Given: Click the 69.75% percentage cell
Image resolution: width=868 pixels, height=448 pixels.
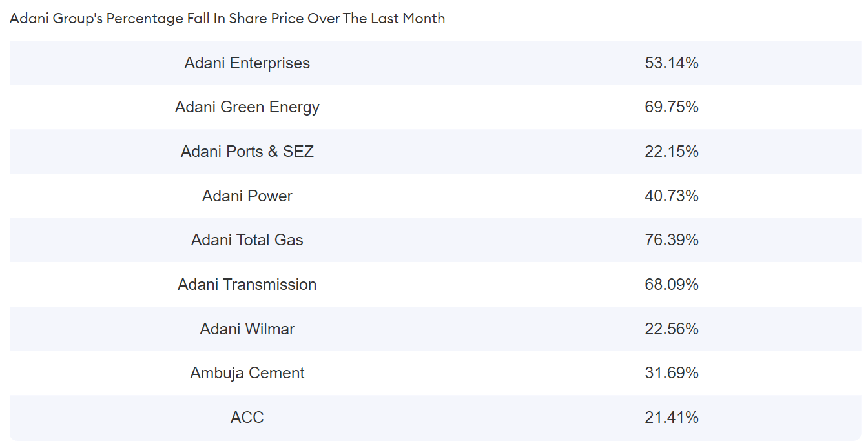Looking at the screenshot, I should click(x=672, y=107).
